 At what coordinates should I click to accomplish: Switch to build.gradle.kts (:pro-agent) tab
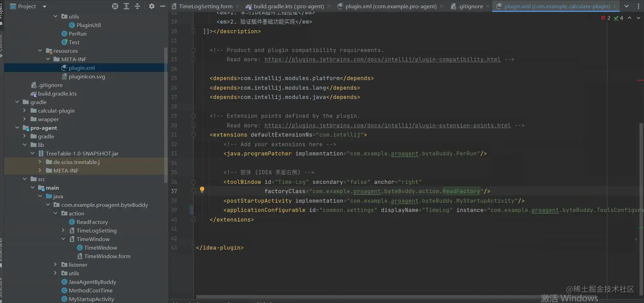click(x=288, y=6)
